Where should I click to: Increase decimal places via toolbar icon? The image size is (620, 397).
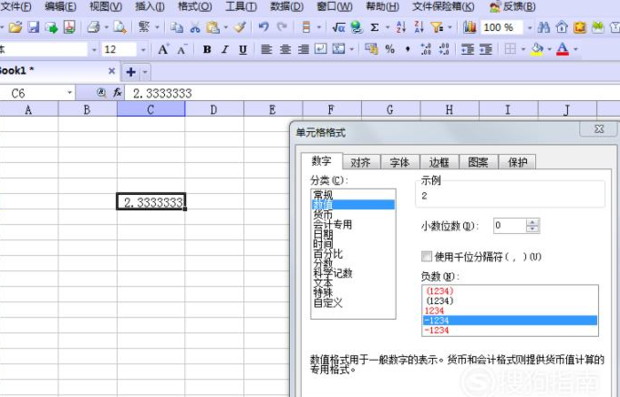click(x=426, y=49)
